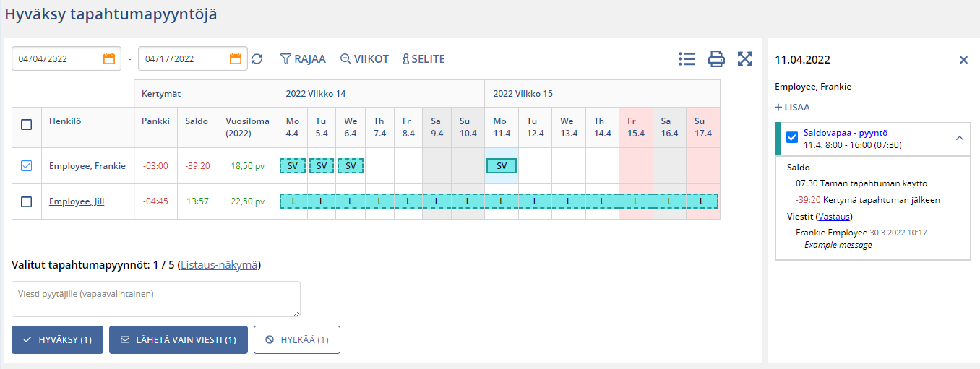Toggle the select-all checkbox in table header

[27, 124]
